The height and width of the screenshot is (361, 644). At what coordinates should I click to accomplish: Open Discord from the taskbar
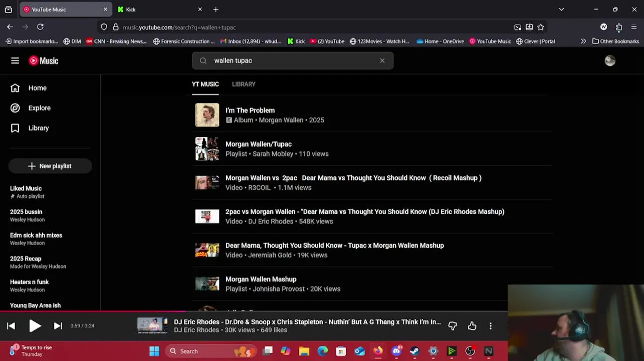point(396,351)
